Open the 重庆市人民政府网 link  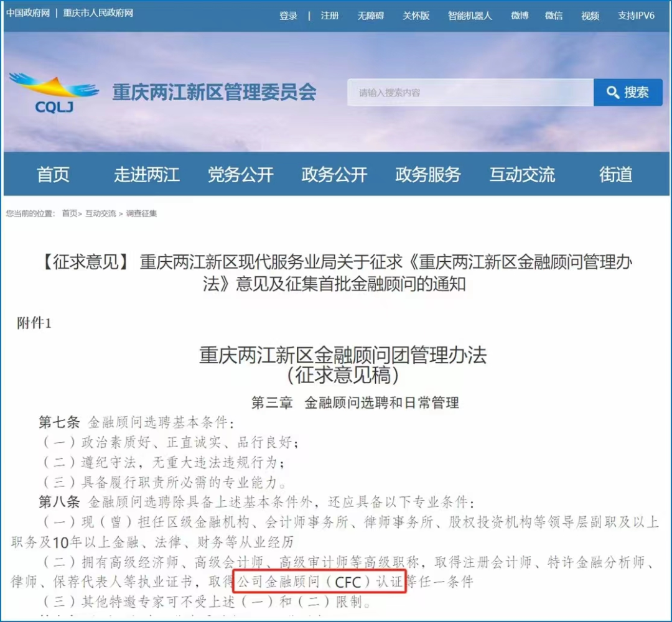point(98,13)
